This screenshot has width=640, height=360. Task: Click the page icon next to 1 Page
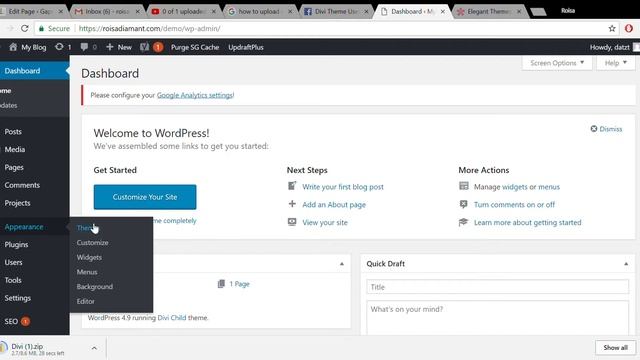coord(221,284)
